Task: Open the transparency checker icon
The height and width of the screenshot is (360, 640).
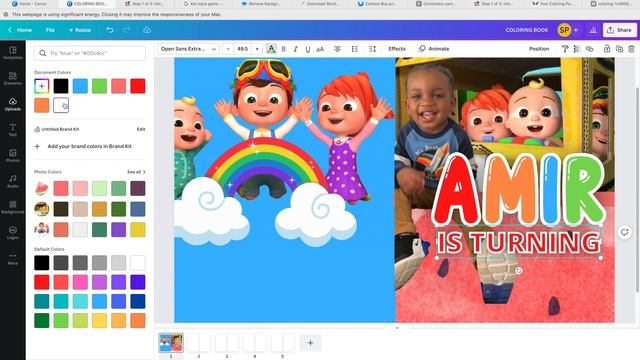Action: pos(577,49)
